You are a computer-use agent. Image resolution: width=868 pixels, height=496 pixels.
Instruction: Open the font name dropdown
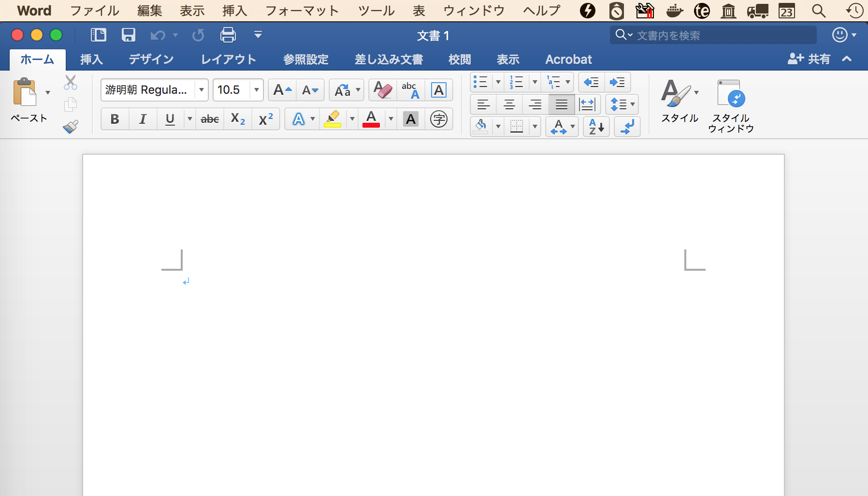[202, 90]
